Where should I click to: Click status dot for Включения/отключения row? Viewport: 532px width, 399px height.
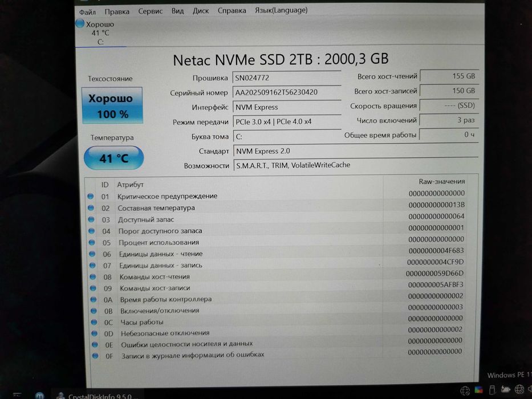coord(94,311)
